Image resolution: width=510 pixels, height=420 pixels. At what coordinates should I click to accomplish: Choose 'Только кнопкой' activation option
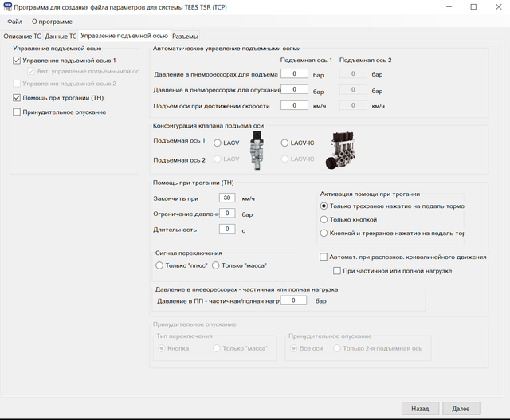point(324,219)
